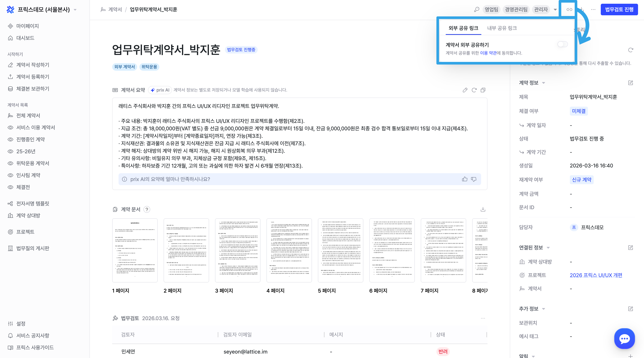
Task: Edit 계약 정보 section with edit icon
Action: pyautogui.click(x=630, y=83)
